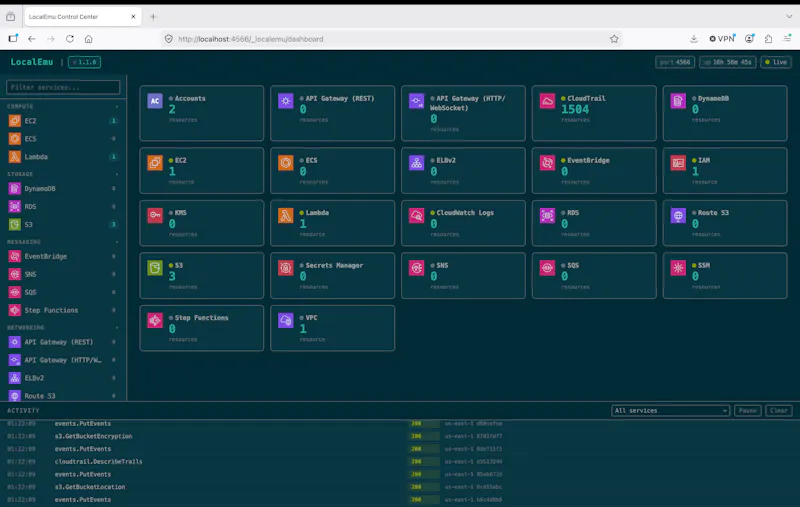
Task: Click the API Gateway (HTTP/WebSocket) card icon
Action: click(x=417, y=100)
